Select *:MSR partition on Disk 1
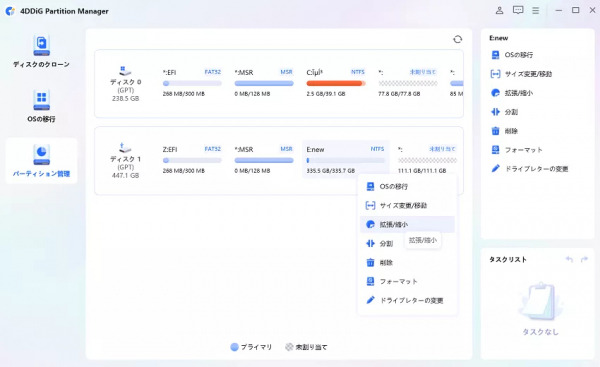The height and width of the screenshot is (367, 600). tap(264, 160)
